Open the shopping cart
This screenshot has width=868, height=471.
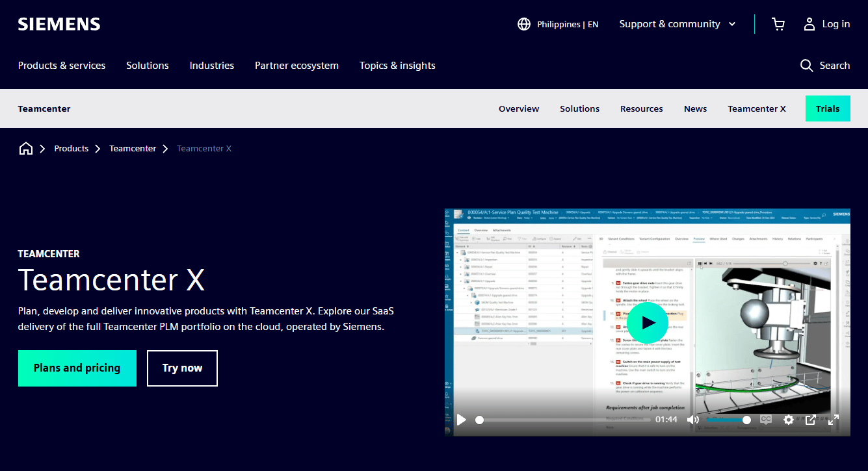coord(778,24)
